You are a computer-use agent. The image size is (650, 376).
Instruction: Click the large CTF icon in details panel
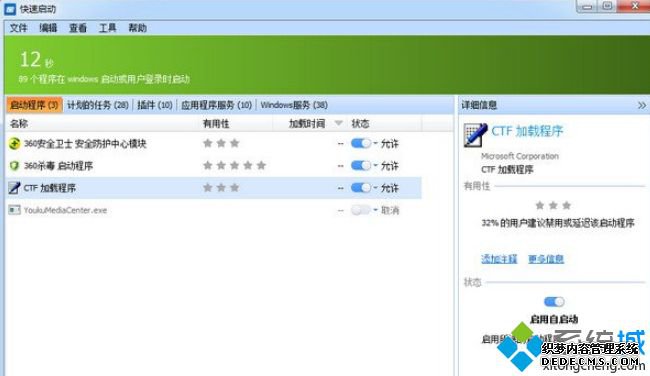coord(475,135)
